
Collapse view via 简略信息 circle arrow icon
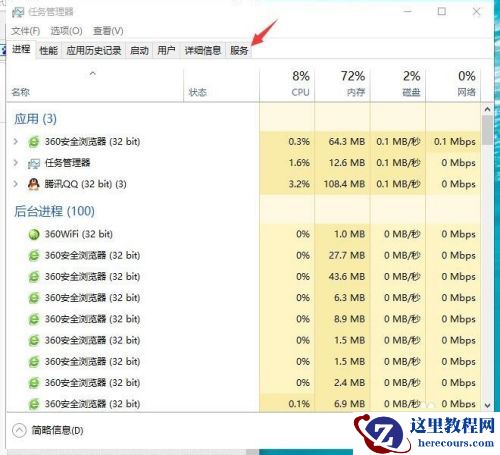(19, 430)
